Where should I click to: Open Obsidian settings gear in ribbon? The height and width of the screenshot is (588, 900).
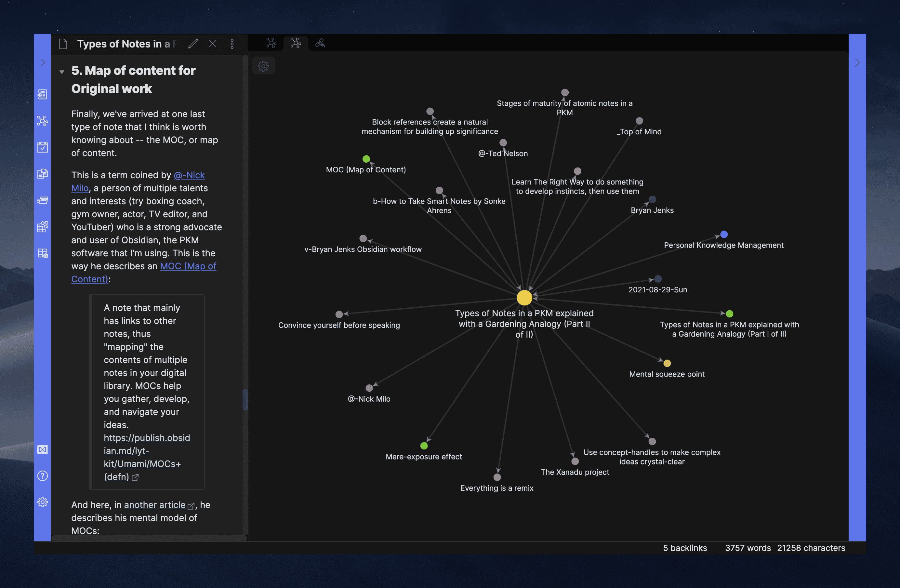tap(42, 502)
